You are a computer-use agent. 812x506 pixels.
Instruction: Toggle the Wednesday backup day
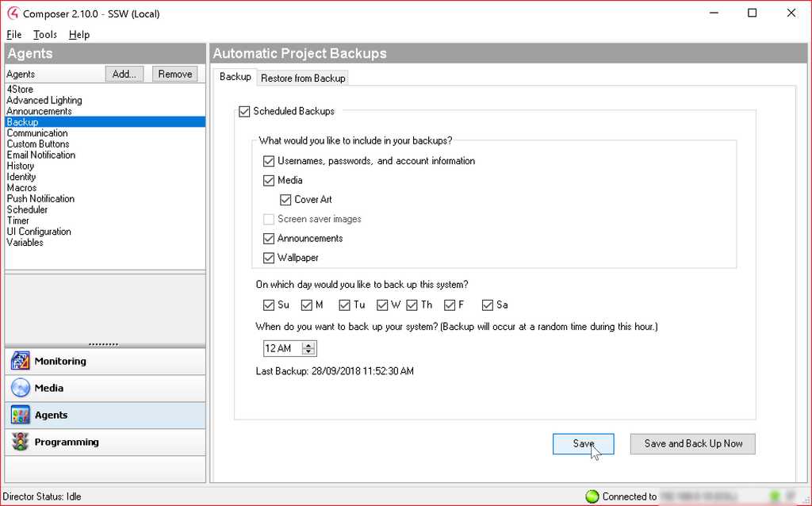pyautogui.click(x=380, y=305)
